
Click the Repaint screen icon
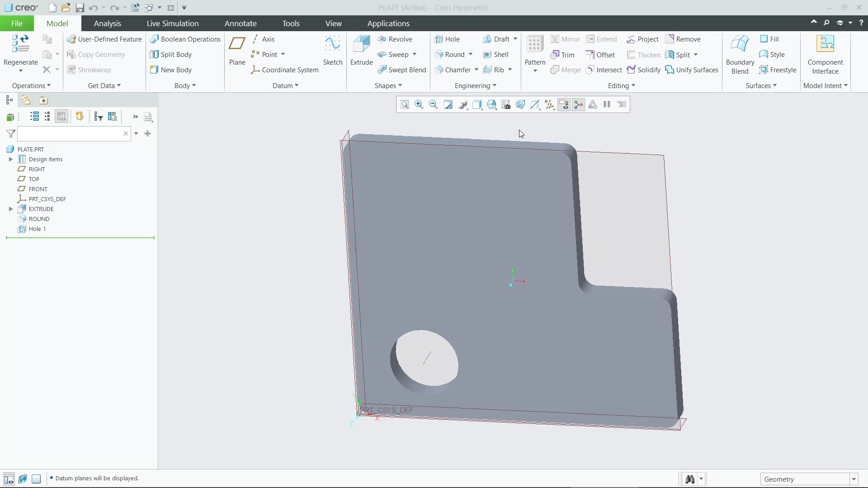pos(448,105)
